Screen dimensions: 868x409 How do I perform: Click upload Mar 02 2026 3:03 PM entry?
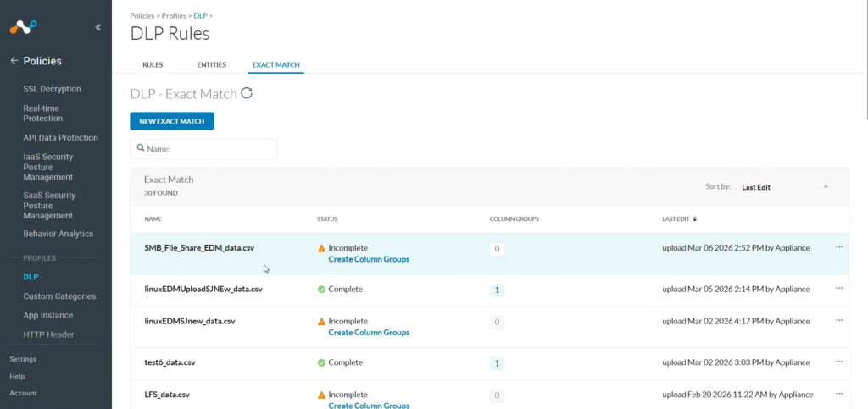point(737,362)
